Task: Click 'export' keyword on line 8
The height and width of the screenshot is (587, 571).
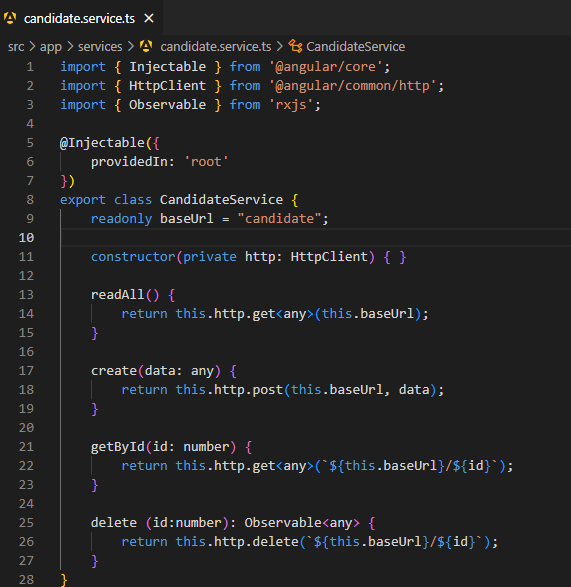Action: (x=83, y=200)
